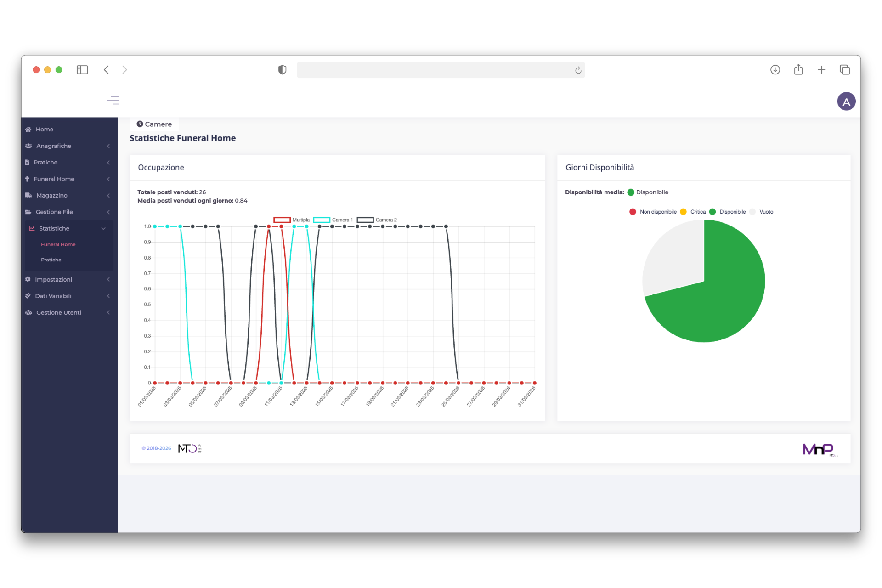The width and height of the screenshot is (882, 588).
Task: Open the tab overview icon
Action: pyautogui.click(x=844, y=70)
